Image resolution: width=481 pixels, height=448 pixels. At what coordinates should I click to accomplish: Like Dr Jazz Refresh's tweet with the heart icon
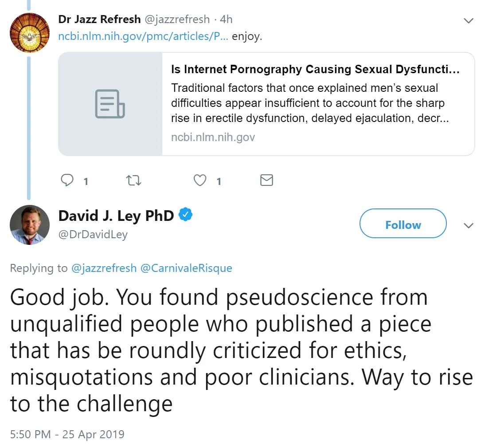pos(200,180)
